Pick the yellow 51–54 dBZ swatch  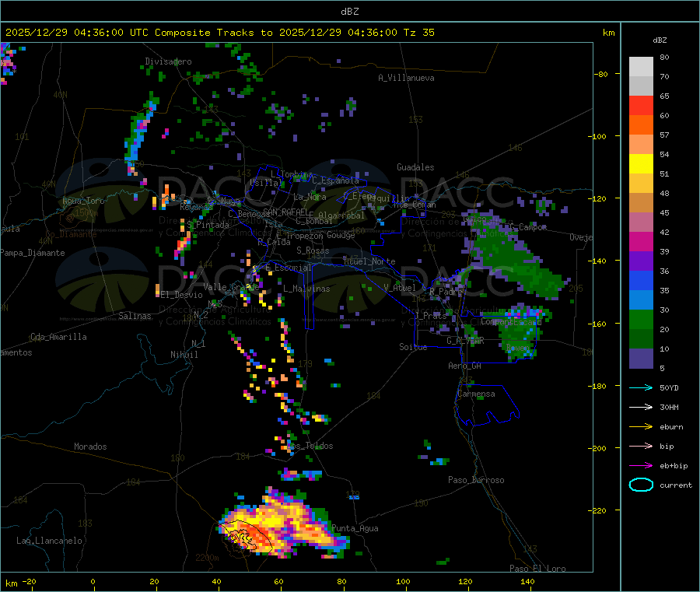coord(641,164)
